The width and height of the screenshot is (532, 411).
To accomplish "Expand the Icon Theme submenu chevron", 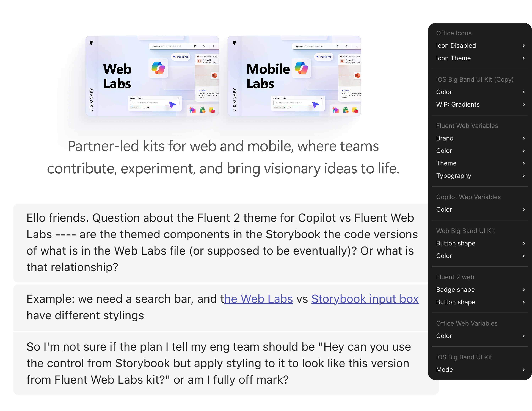I will pyautogui.click(x=524, y=58).
